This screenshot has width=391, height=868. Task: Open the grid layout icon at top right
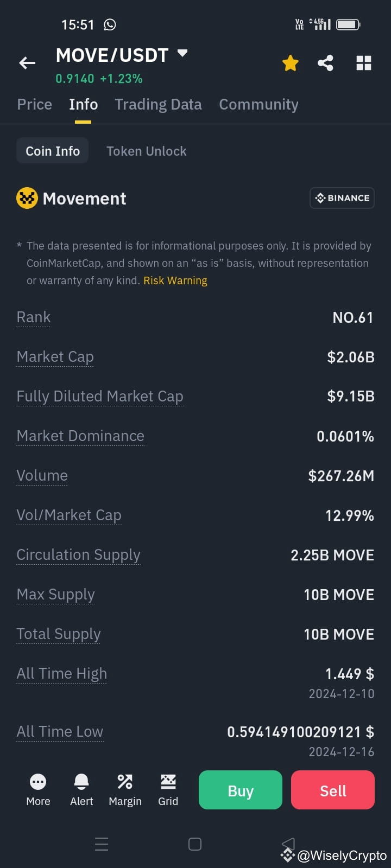(x=364, y=63)
